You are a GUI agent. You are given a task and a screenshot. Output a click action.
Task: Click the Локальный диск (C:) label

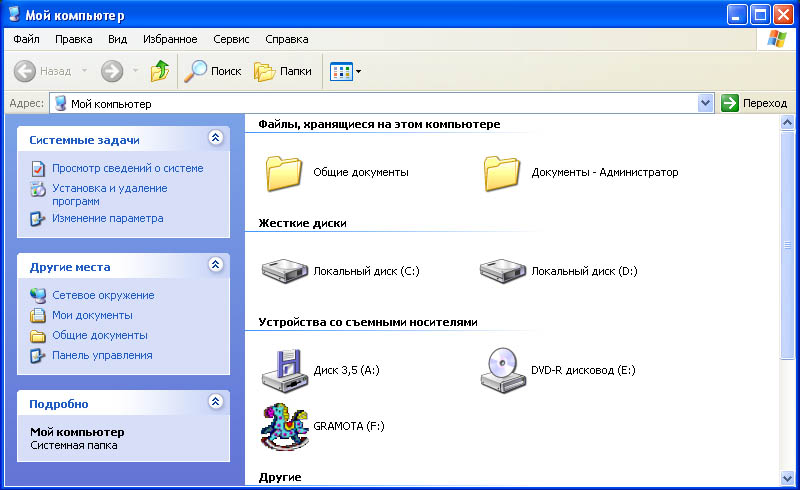point(366,271)
